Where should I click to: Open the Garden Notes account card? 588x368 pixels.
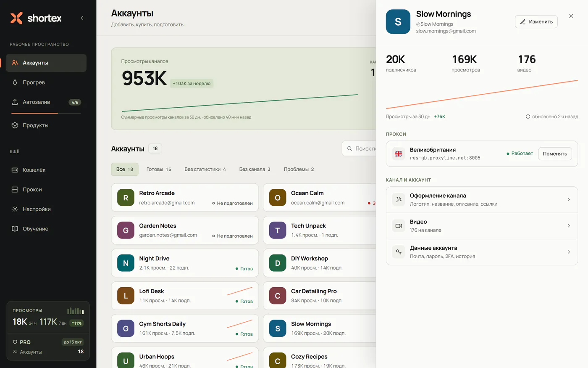click(185, 230)
